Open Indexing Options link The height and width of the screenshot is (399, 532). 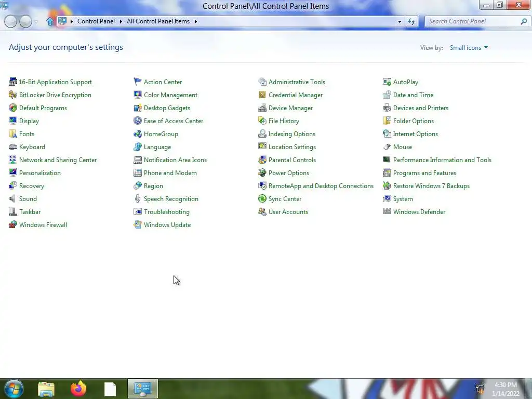click(x=292, y=134)
